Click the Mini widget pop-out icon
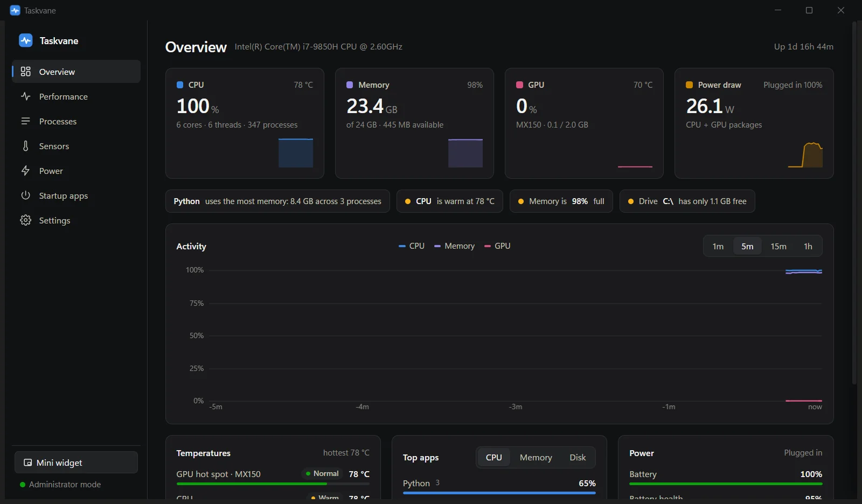This screenshot has height=504, width=862. [x=28, y=463]
